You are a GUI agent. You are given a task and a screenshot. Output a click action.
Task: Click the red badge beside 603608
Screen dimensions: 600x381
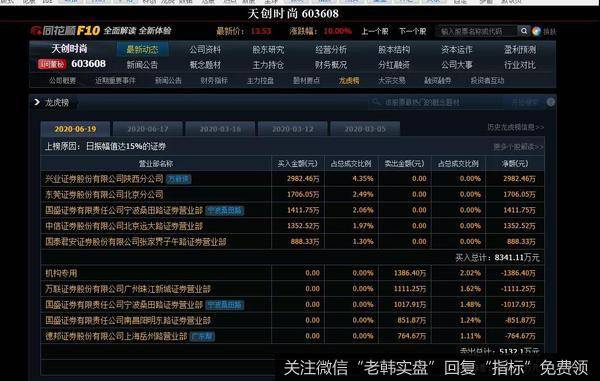[x=52, y=64]
